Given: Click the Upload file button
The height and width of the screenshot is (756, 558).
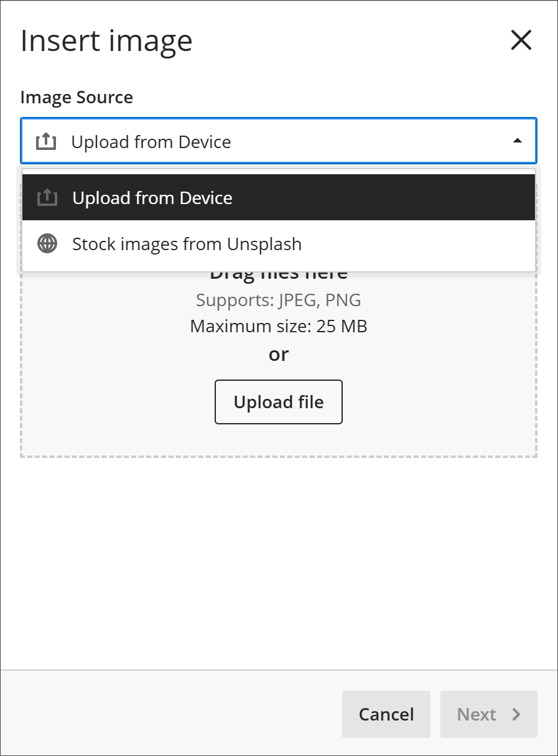Looking at the screenshot, I should click(x=279, y=402).
